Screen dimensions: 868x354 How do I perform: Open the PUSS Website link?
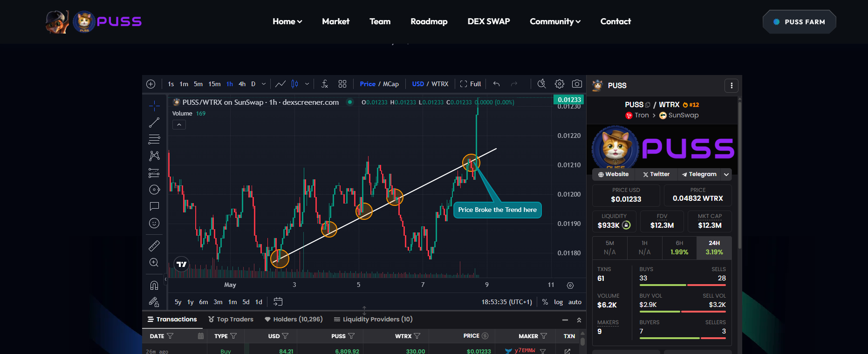point(613,174)
